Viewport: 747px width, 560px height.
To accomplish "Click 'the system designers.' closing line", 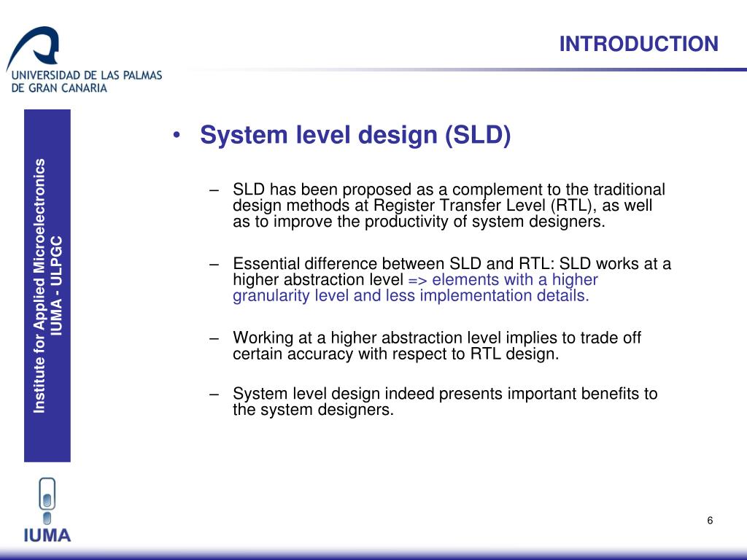I will tap(313, 410).
